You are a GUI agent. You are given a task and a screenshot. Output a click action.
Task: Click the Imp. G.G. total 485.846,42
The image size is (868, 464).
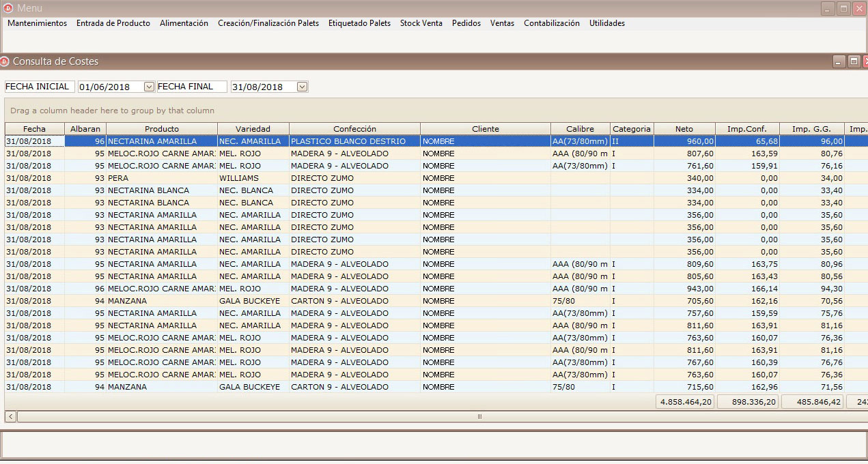[812, 402]
